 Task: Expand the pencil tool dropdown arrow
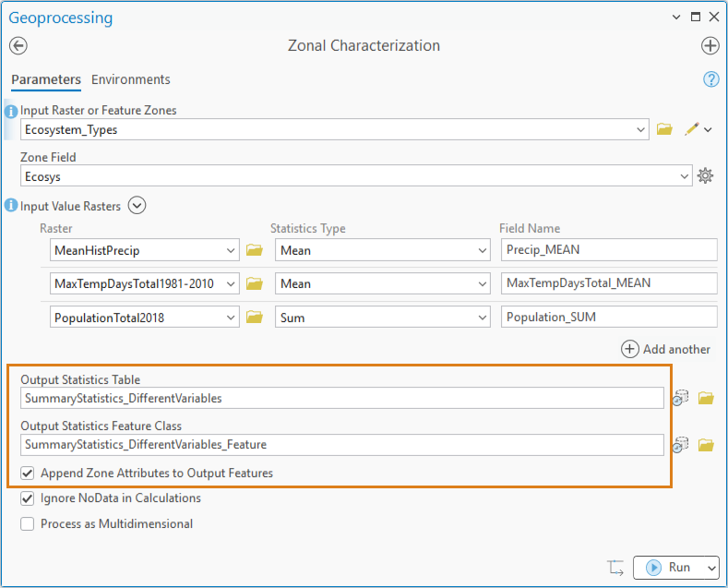point(708,129)
